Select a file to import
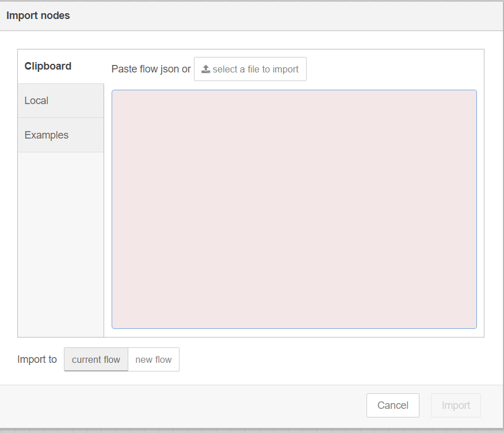 250,68
